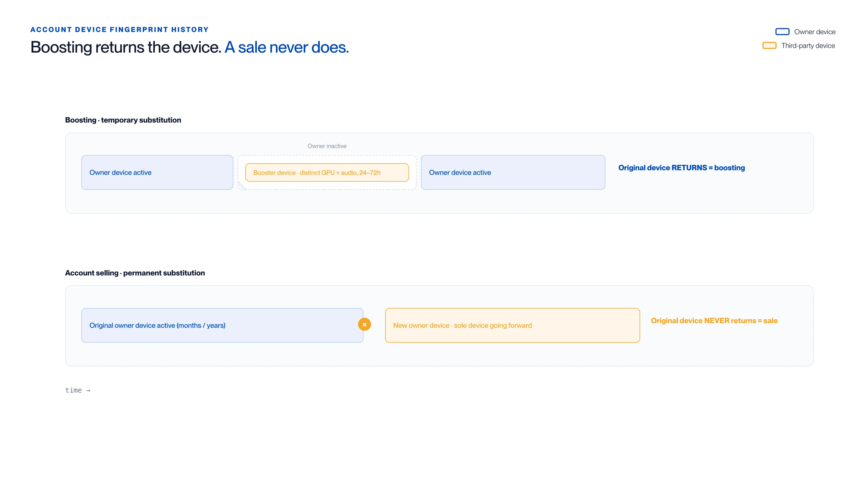Click 'Account selling · permanent substitution' heading
The height and width of the screenshot is (488, 868).
135,273
